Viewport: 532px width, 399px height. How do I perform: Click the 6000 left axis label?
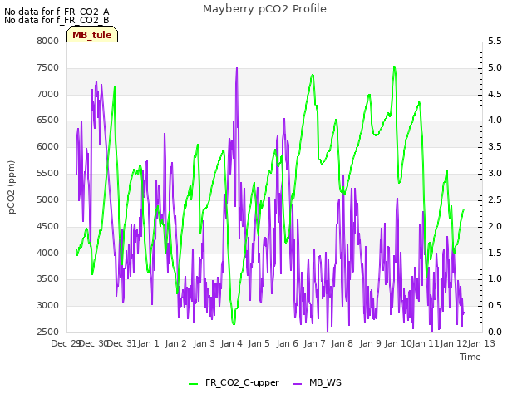[x=48, y=147]
